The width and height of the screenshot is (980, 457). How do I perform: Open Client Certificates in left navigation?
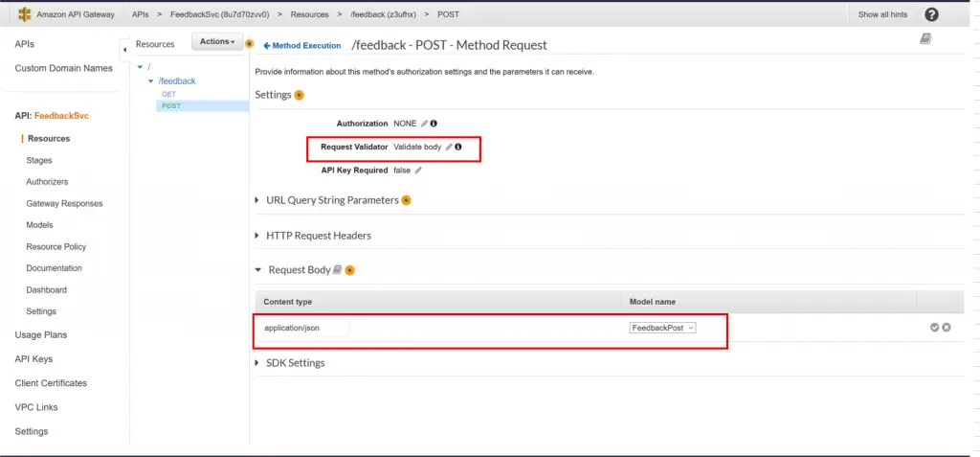click(x=51, y=383)
